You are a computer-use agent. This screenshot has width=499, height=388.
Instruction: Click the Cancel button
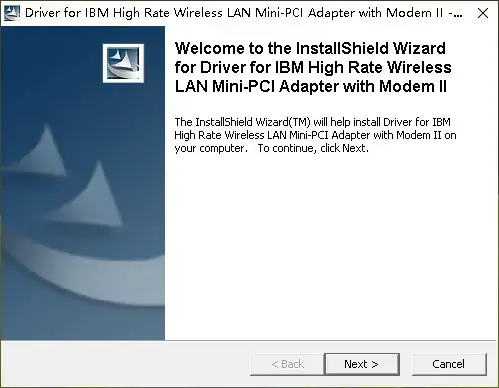tap(449, 364)
